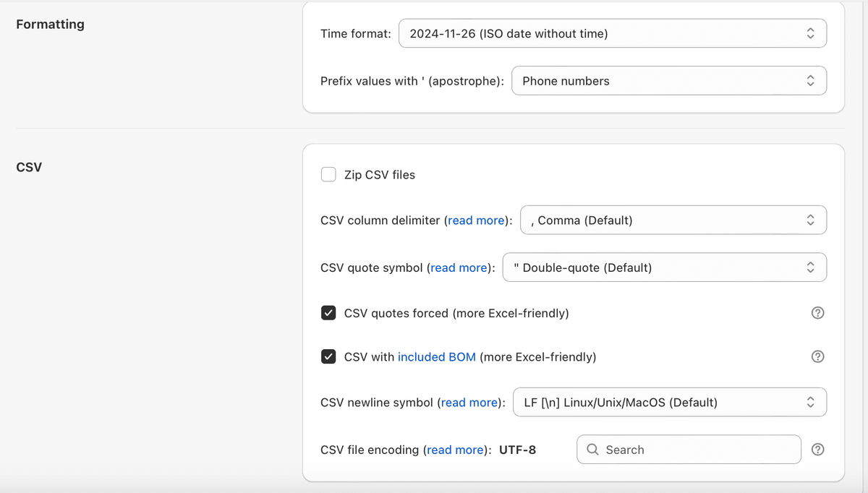
Task: Click the Time format label
Action: click(x=356, y=34)
